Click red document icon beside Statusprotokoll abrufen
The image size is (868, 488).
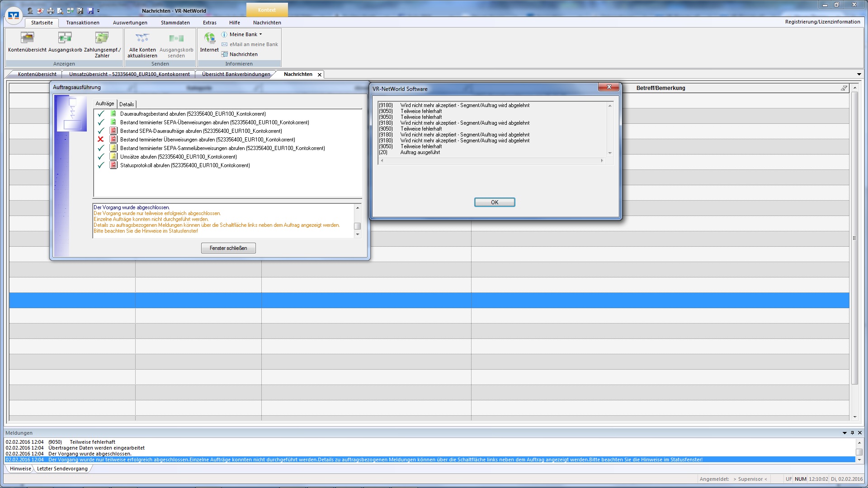(113, 165)
